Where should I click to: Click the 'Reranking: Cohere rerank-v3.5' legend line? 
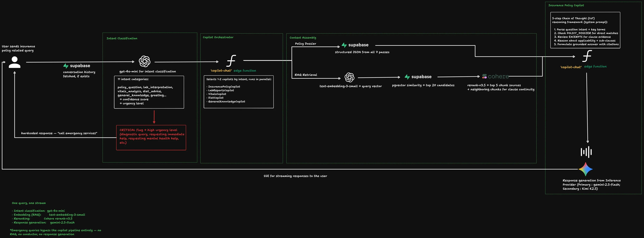pos(42,219)
